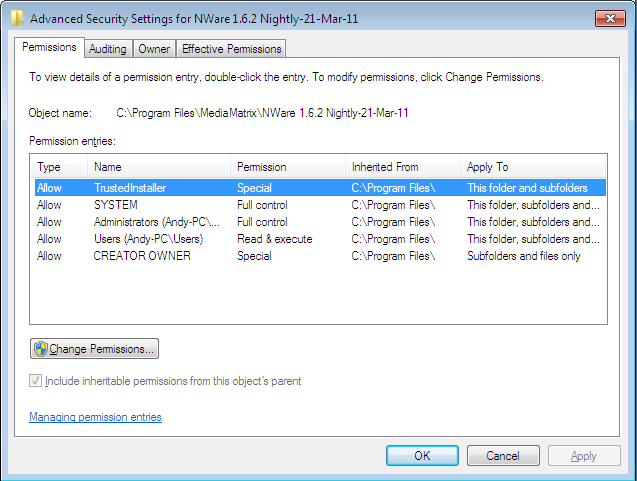Sort entries by the Name column header
The width and height of the screenshot is (637, 481).
tap(159, 167)
